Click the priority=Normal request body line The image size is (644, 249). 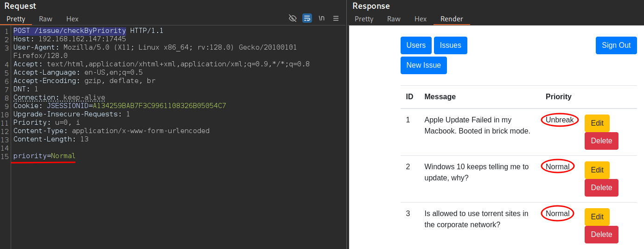tap(45, 156)
